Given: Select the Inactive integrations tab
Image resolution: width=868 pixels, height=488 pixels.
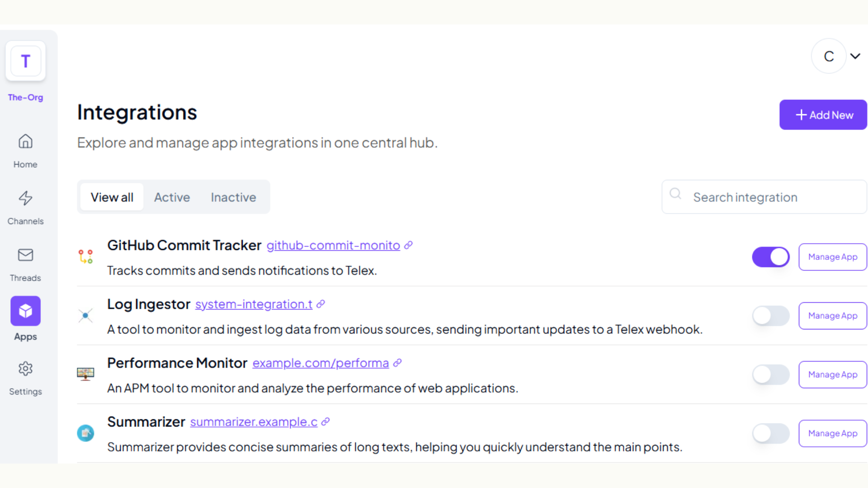Looking at the screenshot, I should (233, 197).
